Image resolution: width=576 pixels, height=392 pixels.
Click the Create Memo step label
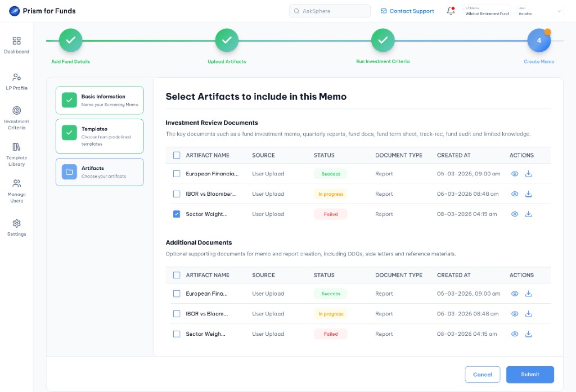pos(539,62)
